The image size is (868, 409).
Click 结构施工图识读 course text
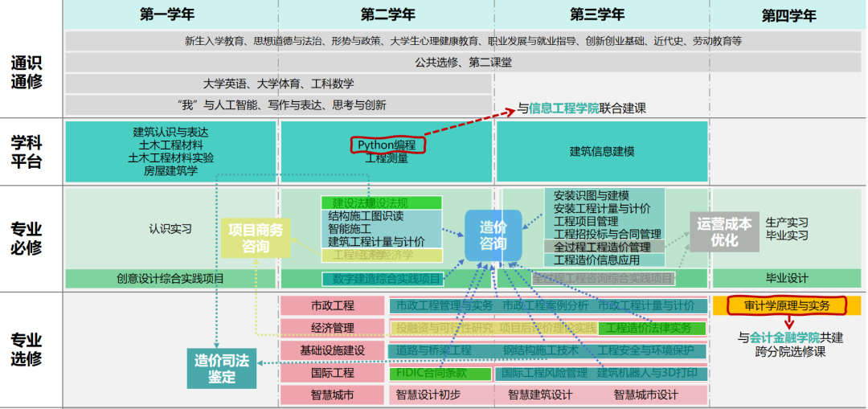pos(366,216)
